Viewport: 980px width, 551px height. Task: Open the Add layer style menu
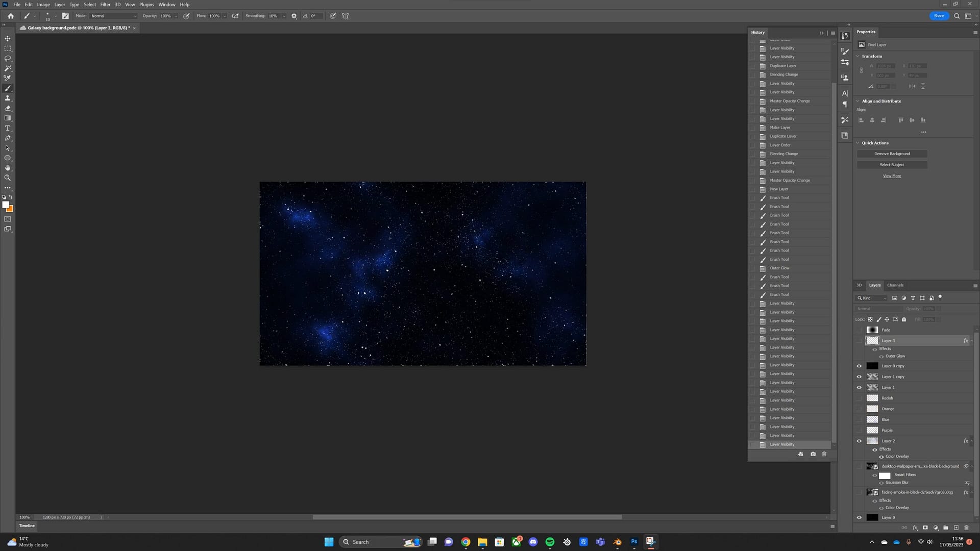916,528
